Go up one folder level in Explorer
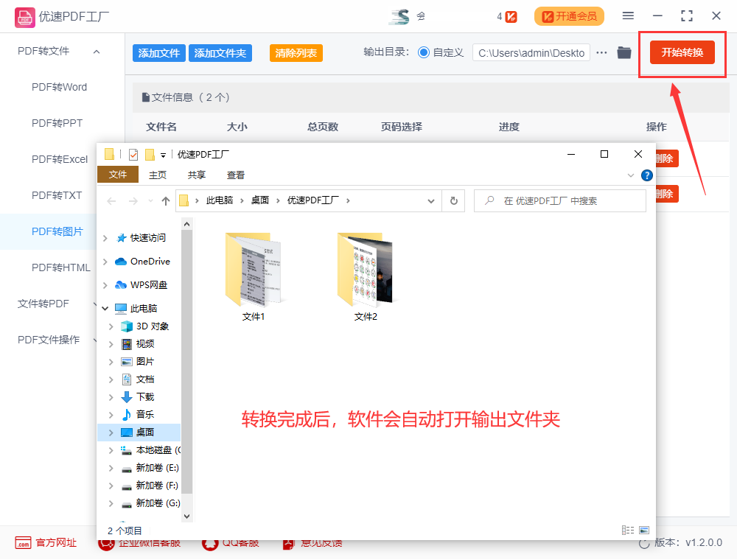This screenshot has height=560, width=737. 165,201
